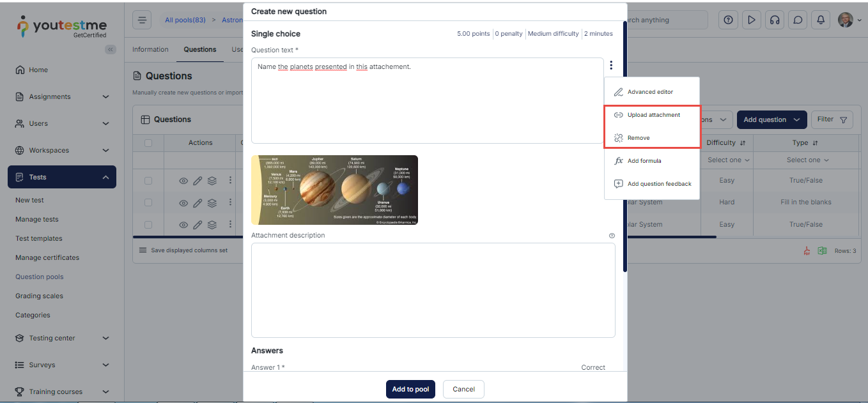Check the last question row checkbox

148,225
